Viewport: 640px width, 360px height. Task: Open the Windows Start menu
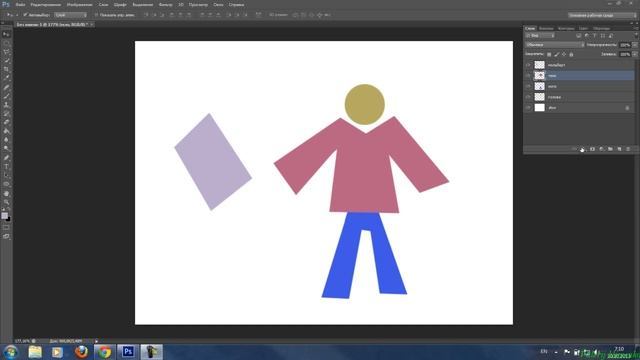tap(10, 352)
